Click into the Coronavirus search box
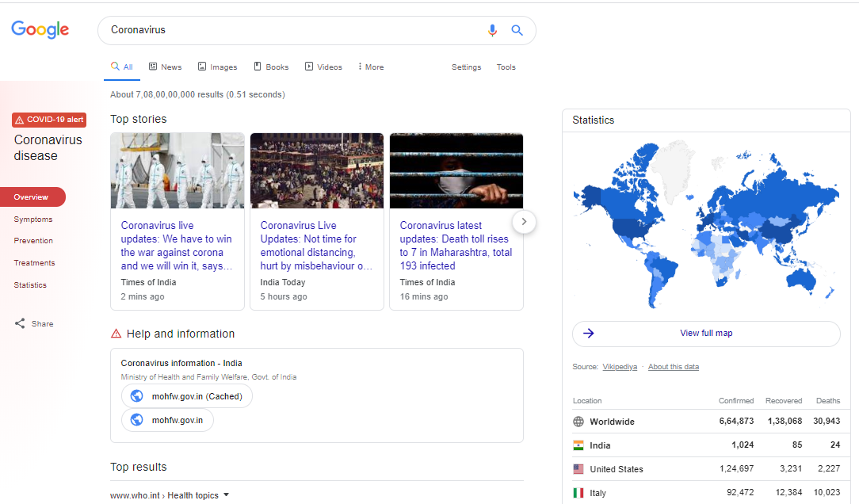This screenshot has width=859, height=504. coord(293,30)
